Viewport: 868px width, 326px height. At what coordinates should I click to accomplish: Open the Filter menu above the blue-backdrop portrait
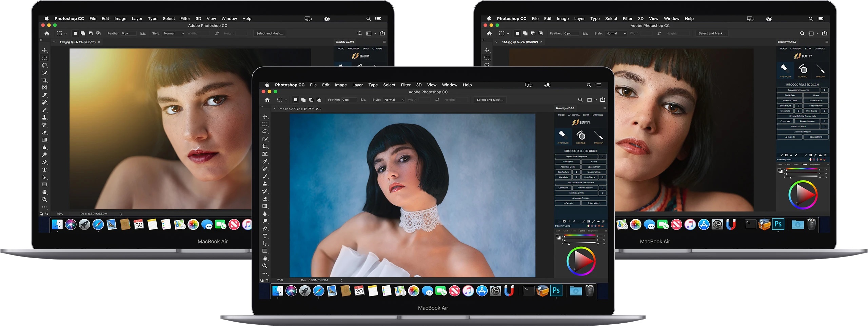[x=406, y=85]
